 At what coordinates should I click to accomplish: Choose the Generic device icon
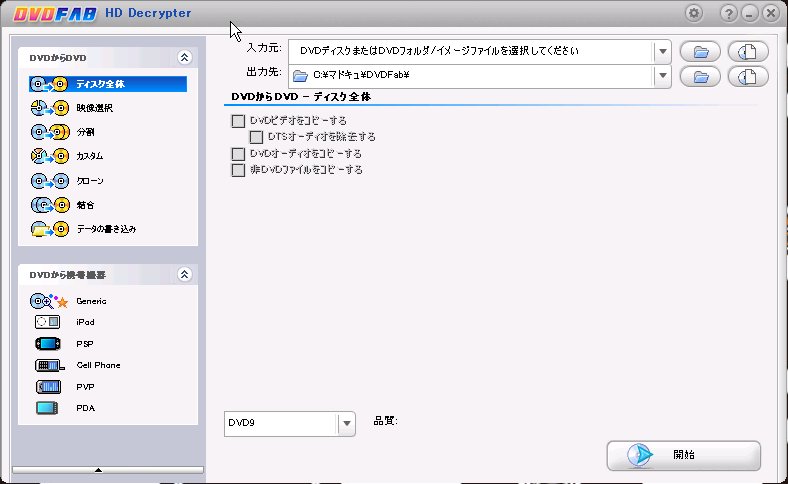point(49,301)
